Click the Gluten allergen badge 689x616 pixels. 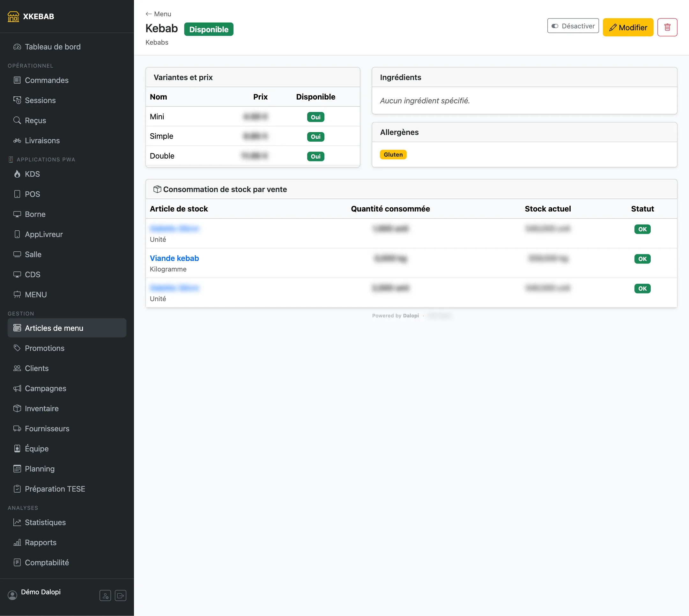(x=393, y=154)
